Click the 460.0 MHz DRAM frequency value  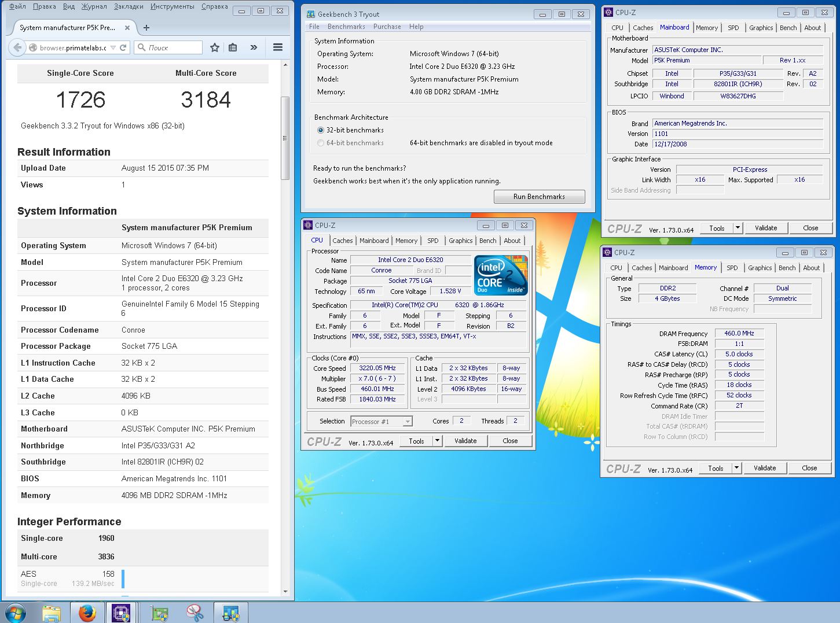click(739, 333)
